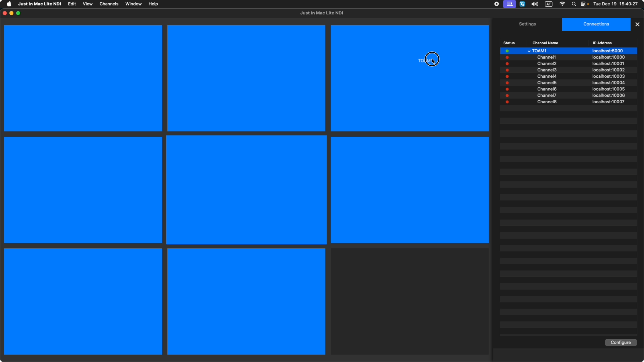Click the Status column header
Viewport: 644px width, 362px height.
point(509,43)
